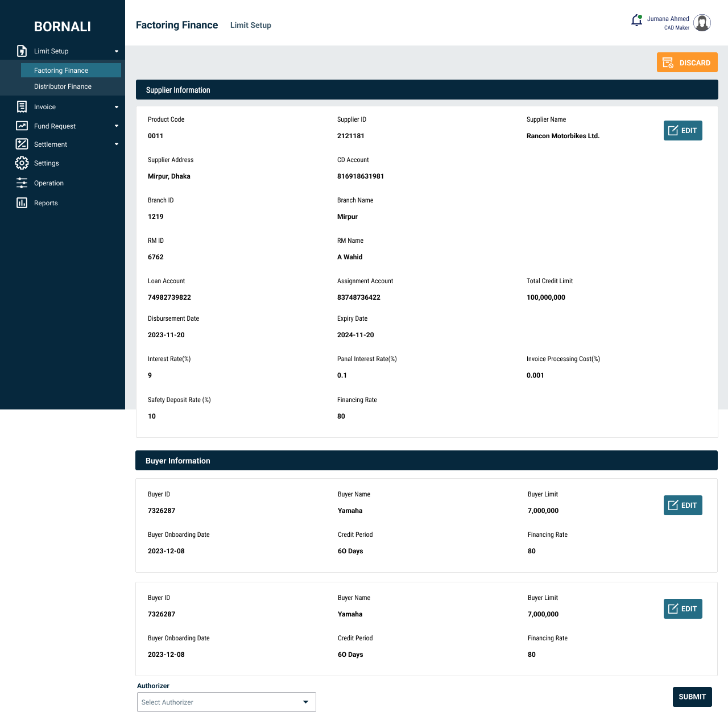728x712 pixels.
Task: Click the CAD Maker role label
Action: pyautogui.click(x=677, y=28)
